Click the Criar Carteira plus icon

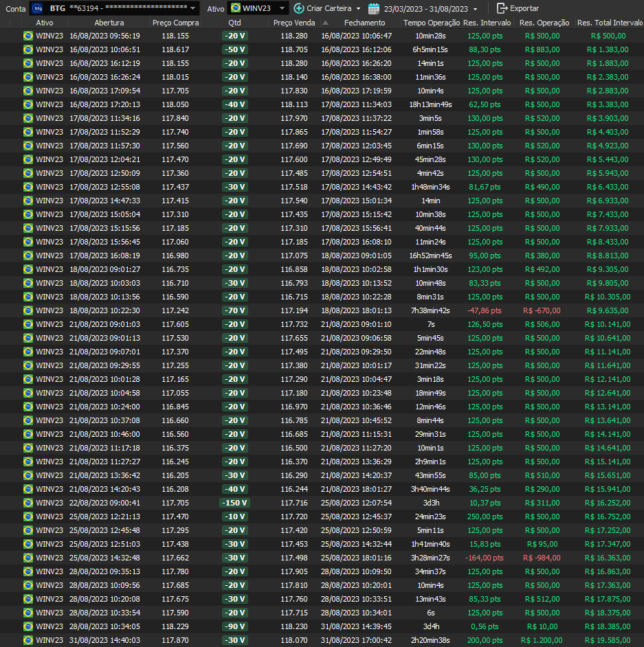pyautogui.click(x=298, y=8)
